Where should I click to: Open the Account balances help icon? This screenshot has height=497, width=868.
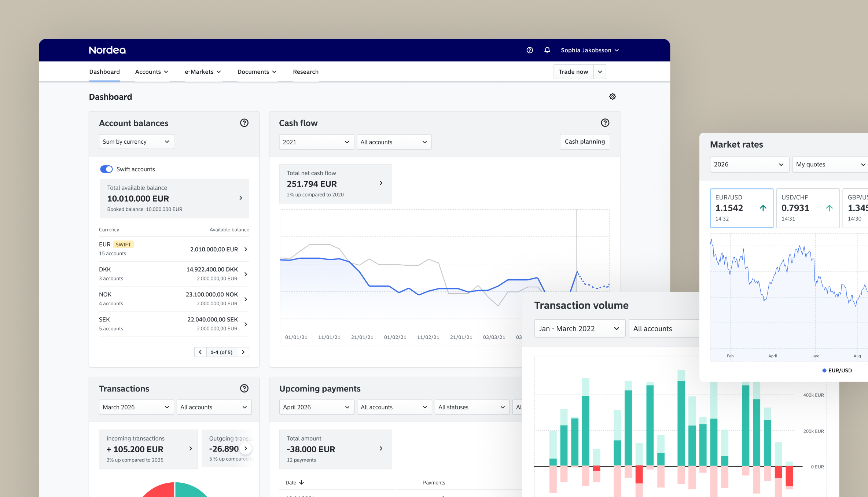(244, 123)
